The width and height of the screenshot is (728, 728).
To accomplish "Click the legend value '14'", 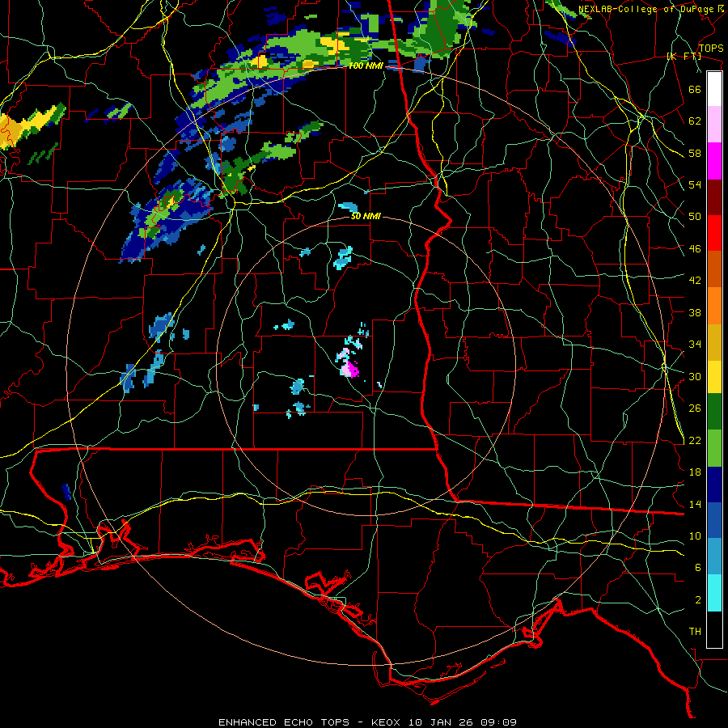I will coord(695,504).
